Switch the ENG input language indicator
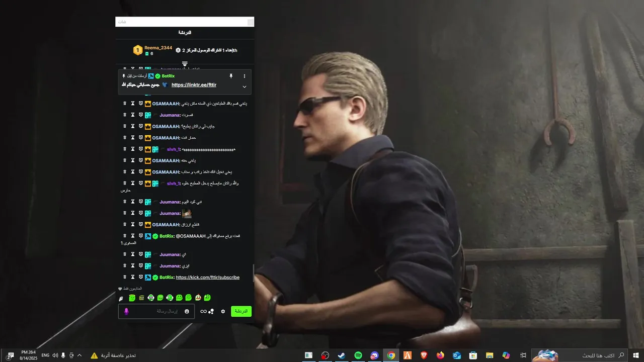Screen dimensions: 644x362 [45, 355]
